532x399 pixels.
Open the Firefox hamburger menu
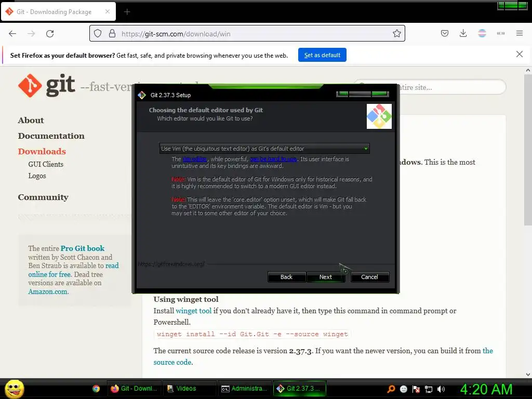pyautogui.click(x=519, y=34)
